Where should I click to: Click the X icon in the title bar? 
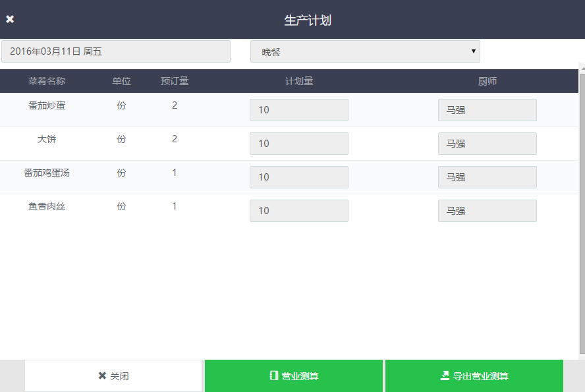pos(10,20)
